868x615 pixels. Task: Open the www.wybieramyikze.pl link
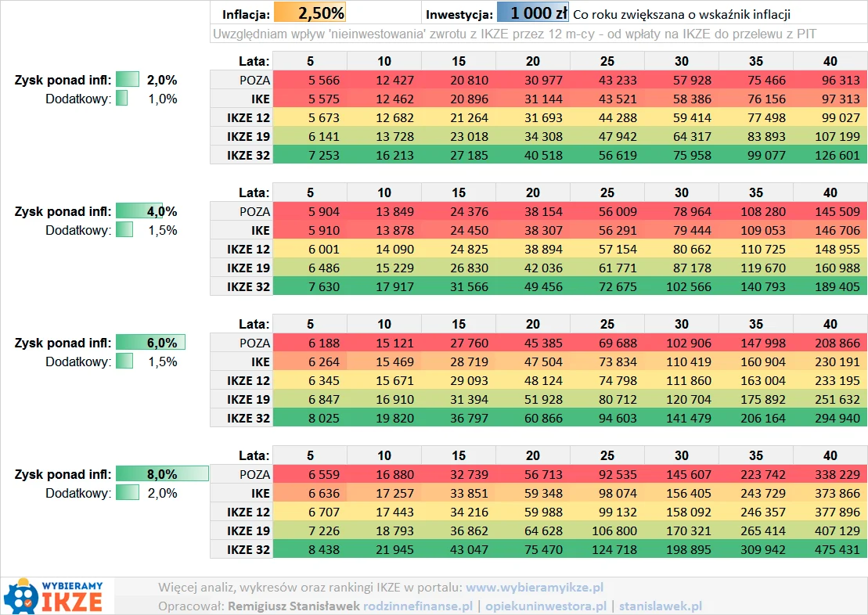pos(535,587)
